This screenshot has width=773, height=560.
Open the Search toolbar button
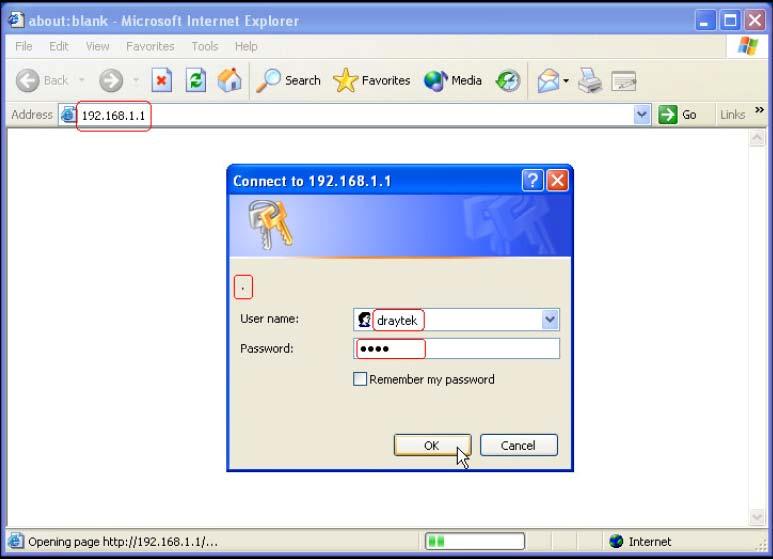[x=288, y=81]
